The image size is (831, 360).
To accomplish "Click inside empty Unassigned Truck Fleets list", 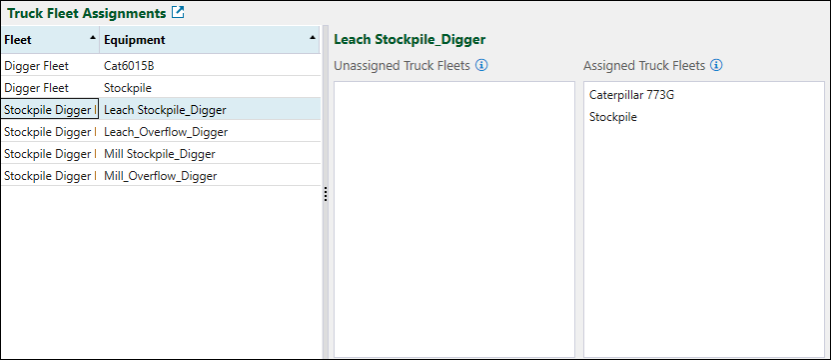I will 454,219.
